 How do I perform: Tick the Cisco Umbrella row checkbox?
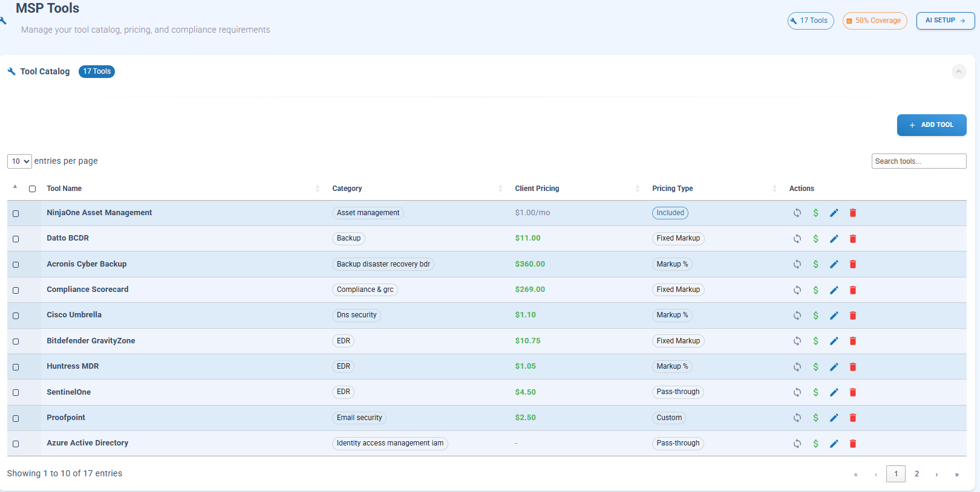pos(16,316)
